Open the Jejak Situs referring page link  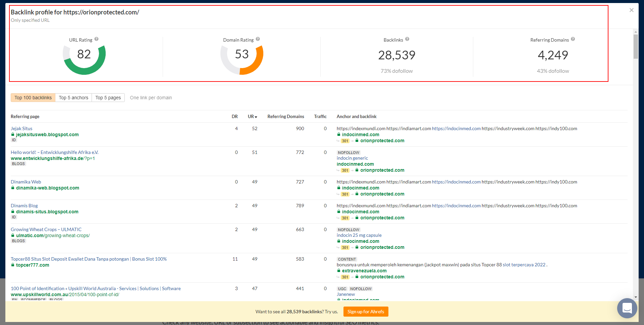tap(21, 128)
